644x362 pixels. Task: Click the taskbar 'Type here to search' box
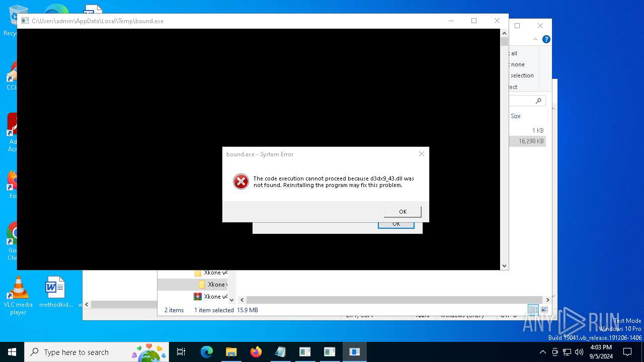(97, 352)
